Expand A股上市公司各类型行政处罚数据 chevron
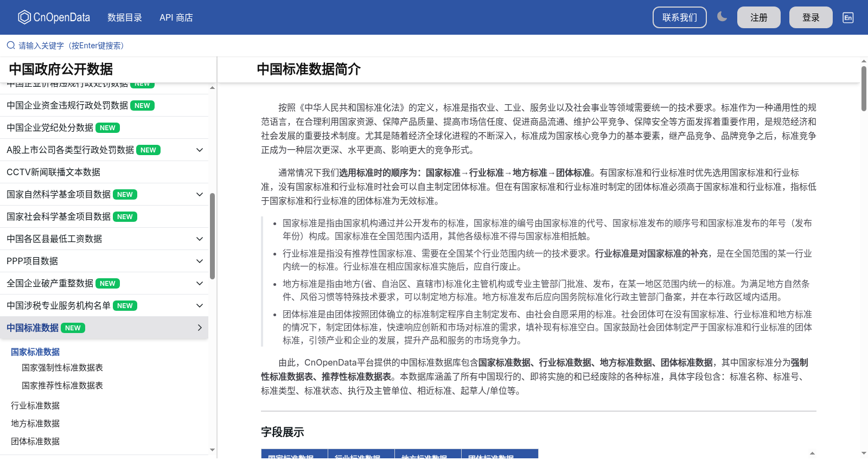Image resolution: width=868 pixels, height=467 pixels. tap(200, 150)
